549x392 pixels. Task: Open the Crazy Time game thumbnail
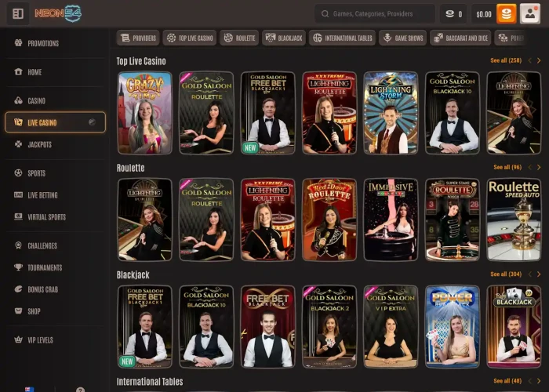[x=145, y=113]
